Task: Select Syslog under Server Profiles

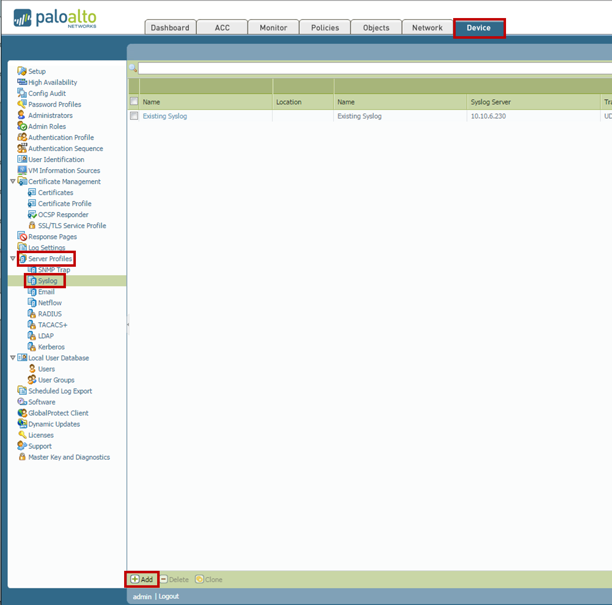Action: pos(47,281)
